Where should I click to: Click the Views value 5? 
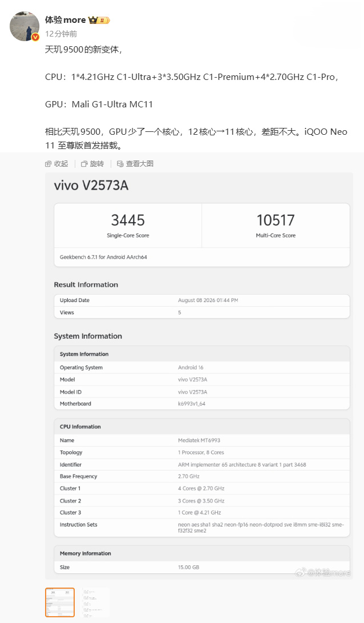179,313
